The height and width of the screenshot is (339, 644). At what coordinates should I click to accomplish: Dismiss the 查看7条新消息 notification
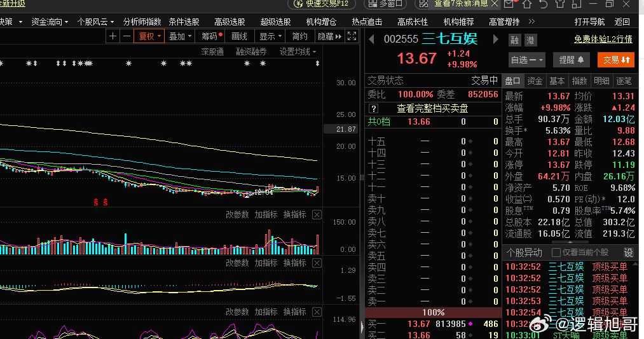click(x=495, y=4)
